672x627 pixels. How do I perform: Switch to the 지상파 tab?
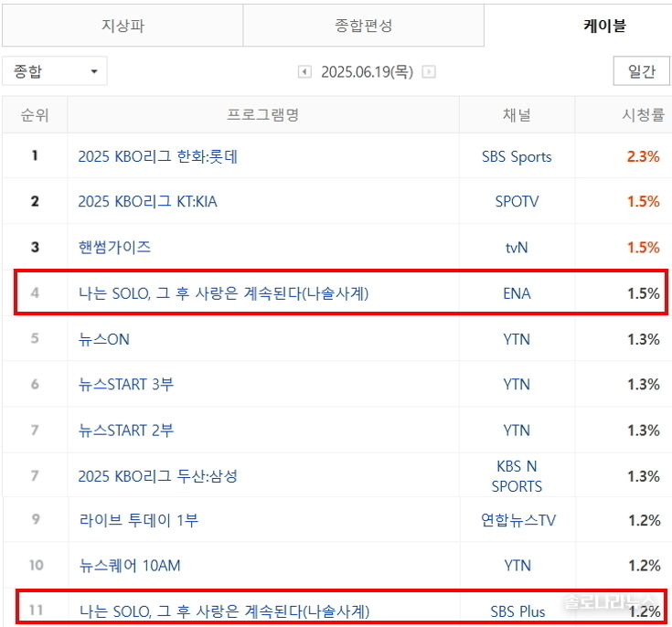(x=123, y=26)
